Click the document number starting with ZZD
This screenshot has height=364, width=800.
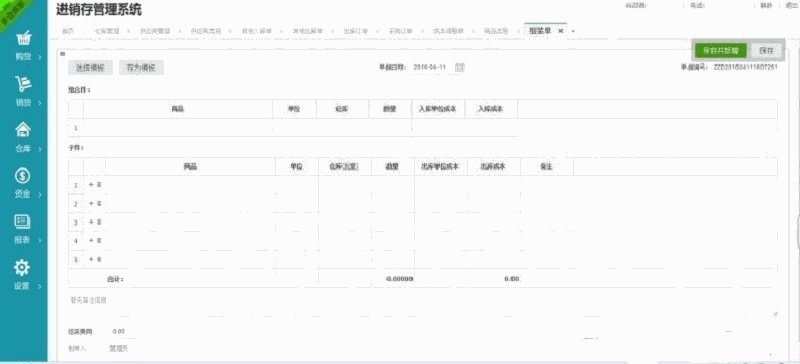745,67
